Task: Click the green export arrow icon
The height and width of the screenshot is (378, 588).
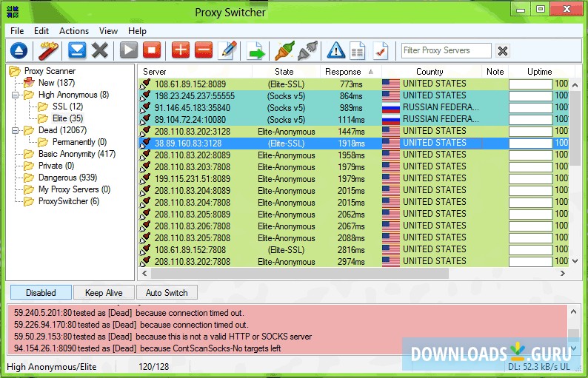Action: click(x=255, y=51)
